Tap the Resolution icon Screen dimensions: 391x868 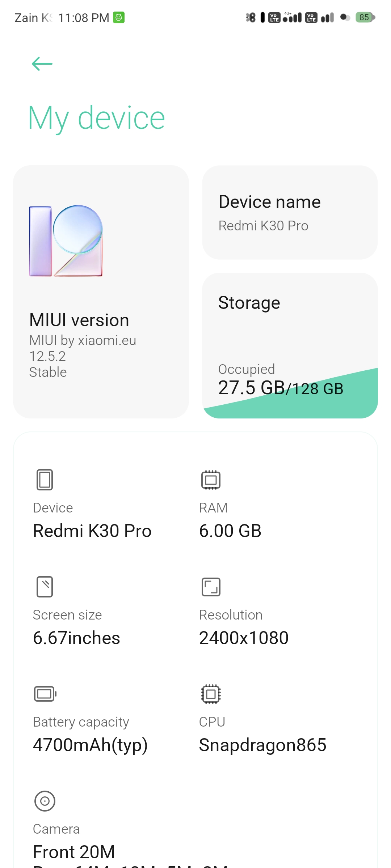point(211,586)
